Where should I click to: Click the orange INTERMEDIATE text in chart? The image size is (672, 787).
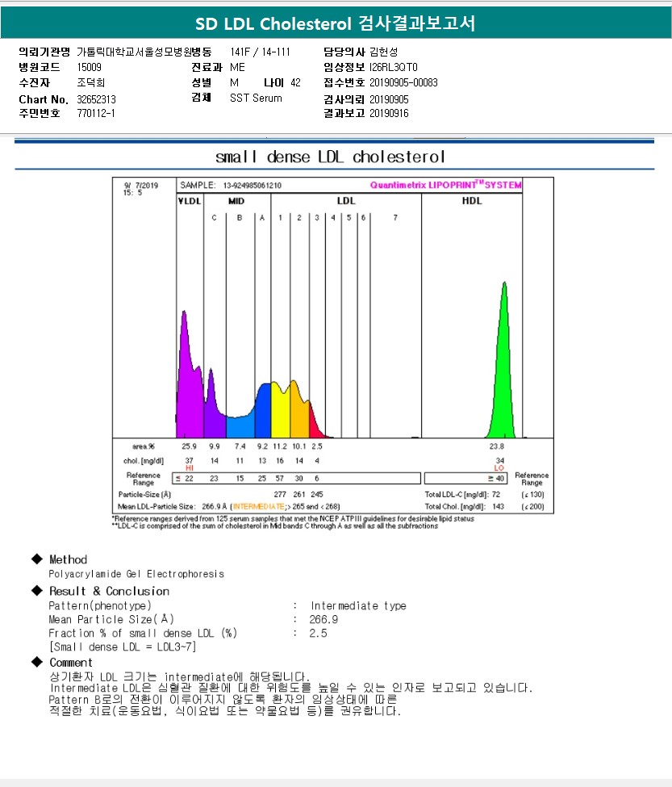(x=258, y=506)
